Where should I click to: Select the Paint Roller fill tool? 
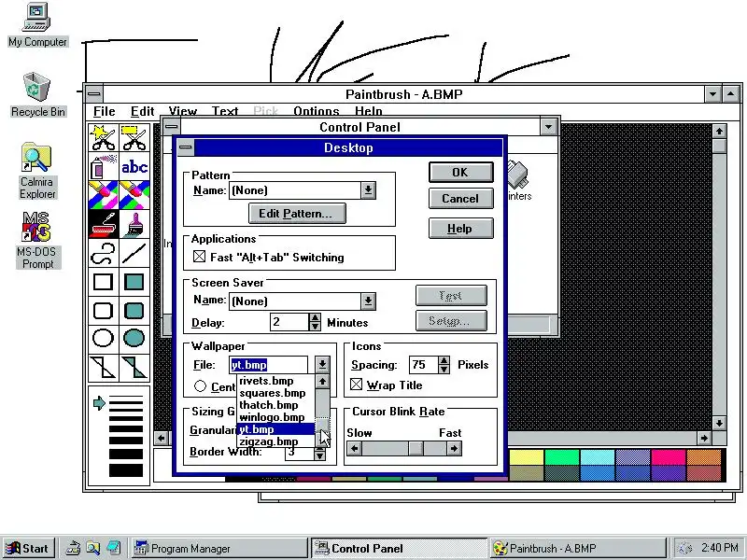104,224
